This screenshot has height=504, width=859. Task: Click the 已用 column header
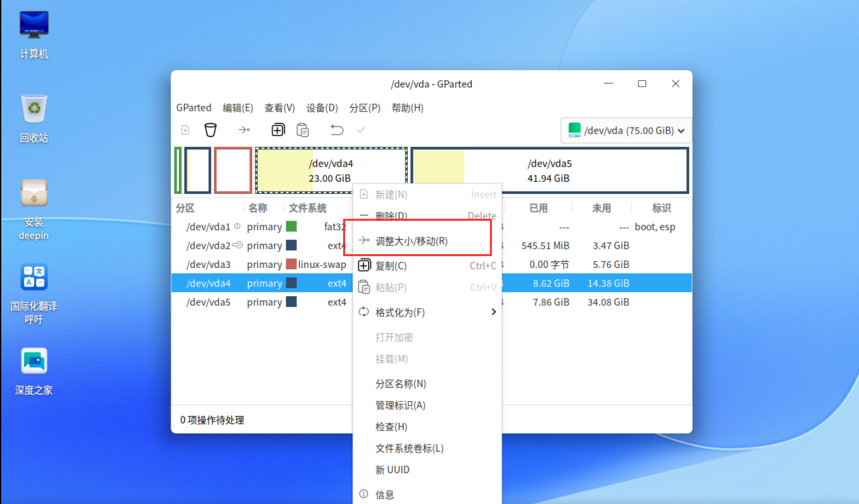tap(538, 208)
